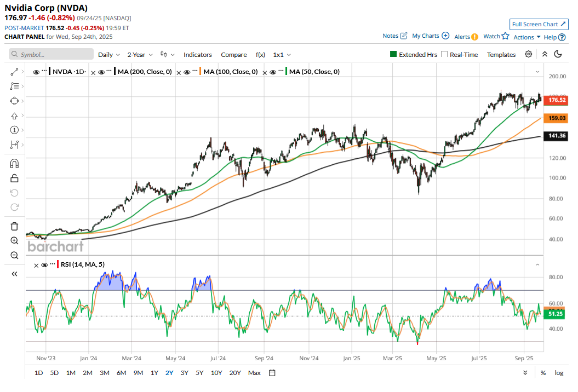Click the MA 100 orange color bar

(x=201, y=72)
